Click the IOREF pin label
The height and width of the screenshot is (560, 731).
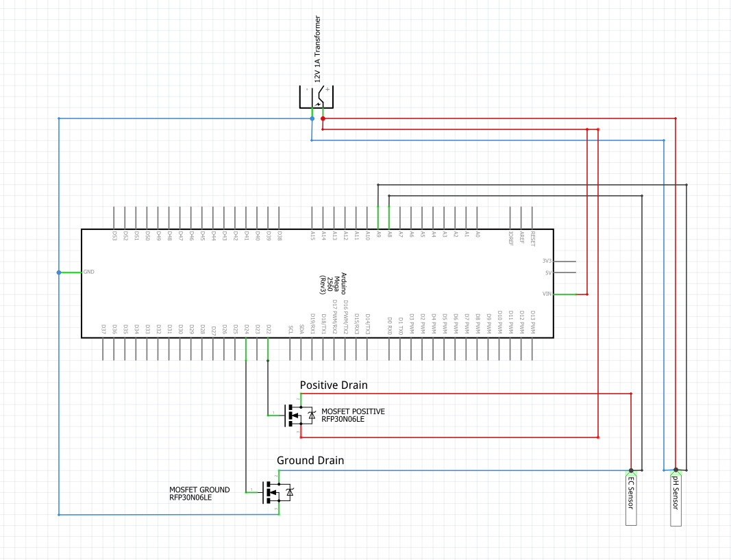(x=510, y=238)
